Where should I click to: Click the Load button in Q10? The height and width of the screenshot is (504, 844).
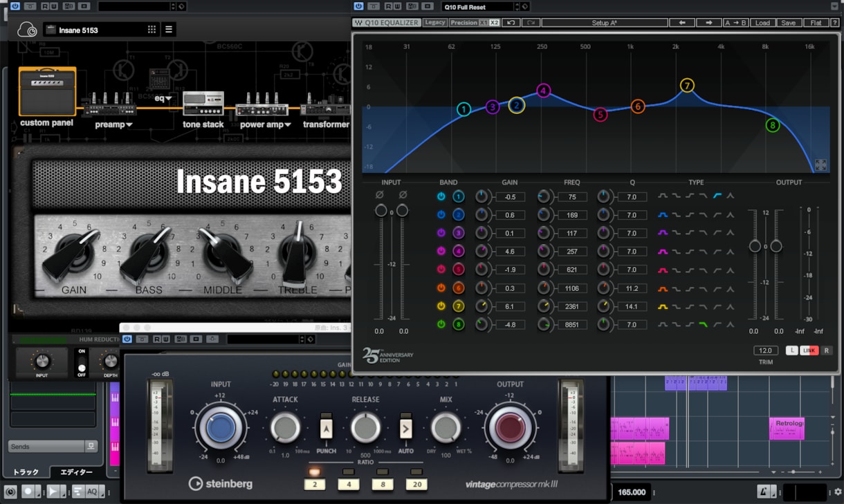click(x=762, y=23)
